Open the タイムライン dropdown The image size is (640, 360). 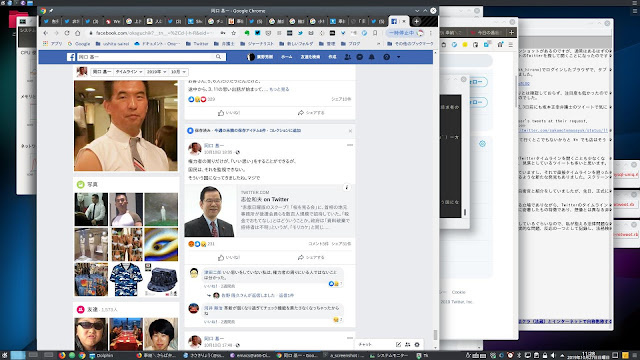[129, 72]
